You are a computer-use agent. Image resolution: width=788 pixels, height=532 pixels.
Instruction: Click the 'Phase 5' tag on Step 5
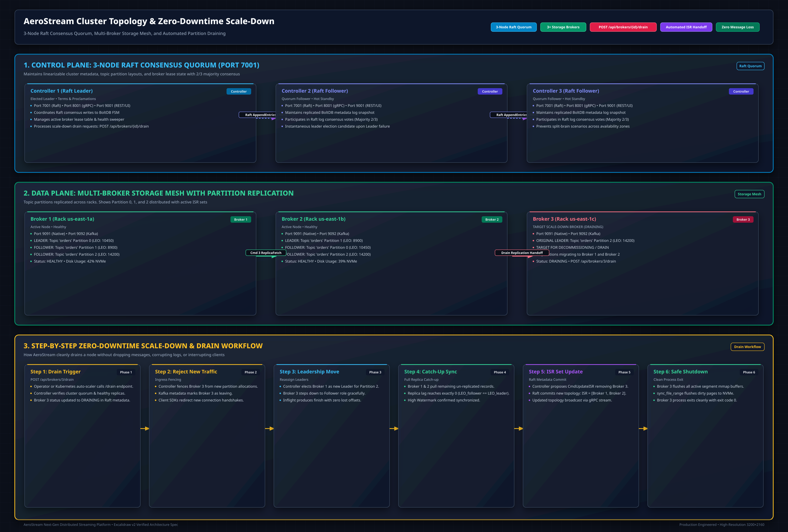coord(624,372)
